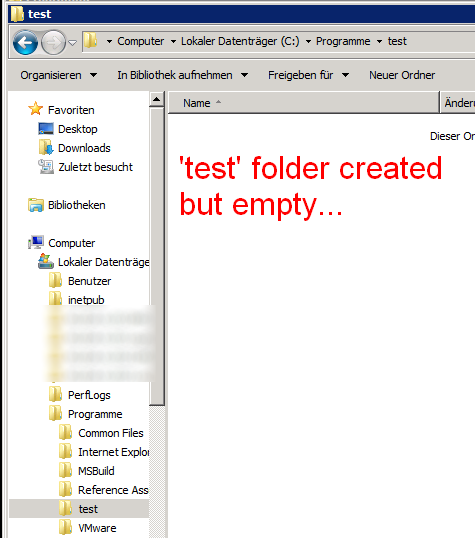
Task: Click the test folder icon in tree
Action: pos(65,508)
